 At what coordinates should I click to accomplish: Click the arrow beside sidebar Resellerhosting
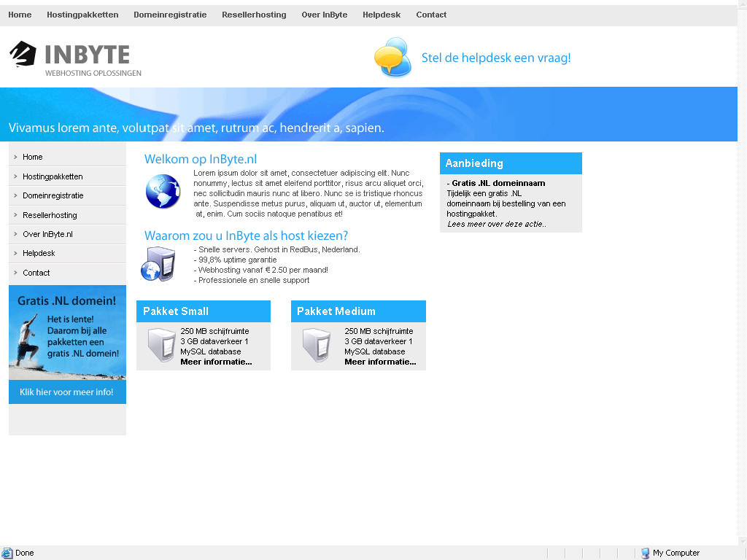tap(15, 215)
